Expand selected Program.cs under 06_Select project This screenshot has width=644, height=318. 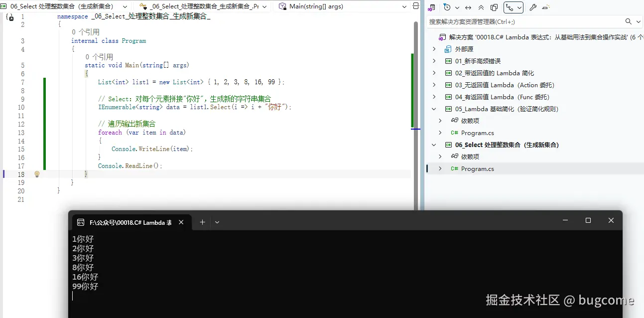tap(440, 168)
